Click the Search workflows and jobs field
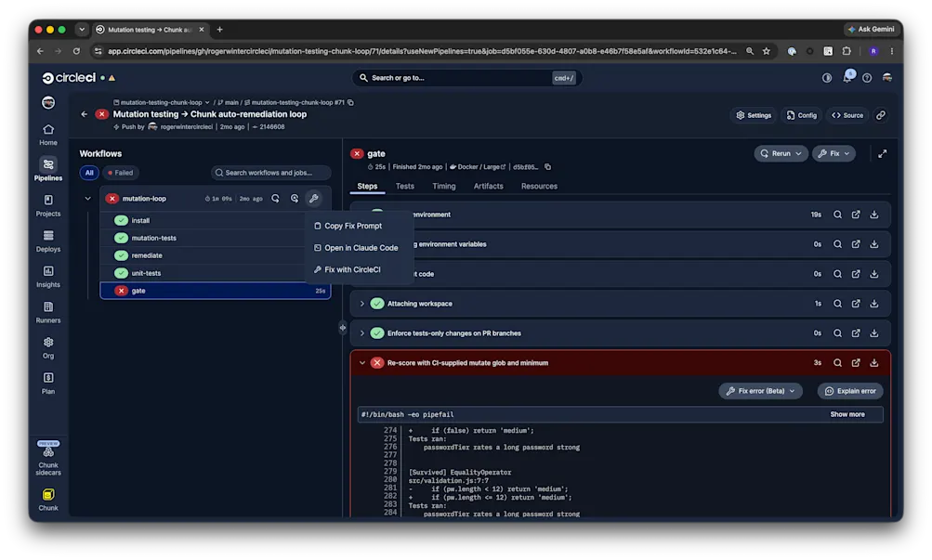 [x=270, y=173]
